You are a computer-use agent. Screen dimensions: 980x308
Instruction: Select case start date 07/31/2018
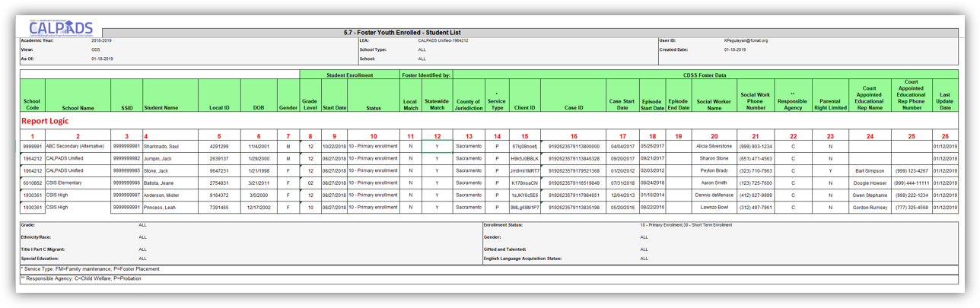coord(622,183)
